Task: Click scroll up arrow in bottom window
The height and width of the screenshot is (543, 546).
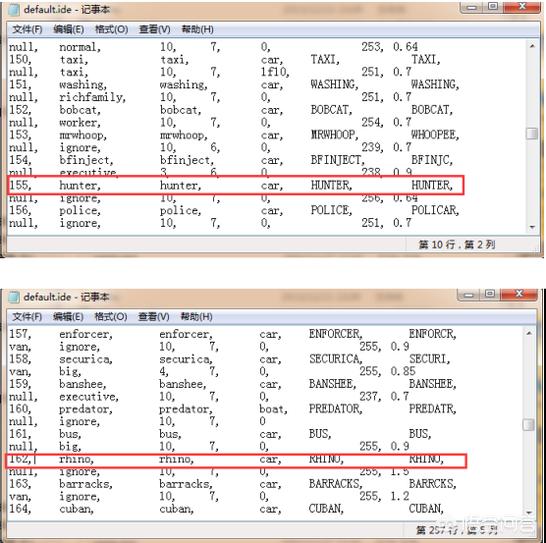Action: pyautogui.click(x=529, y=333)
